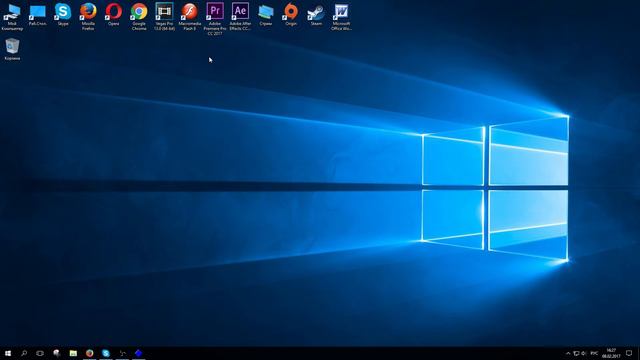Select the Vegas Pro 13.0 desktop shortcut
The image size is (640, 360).
[164, 17]
